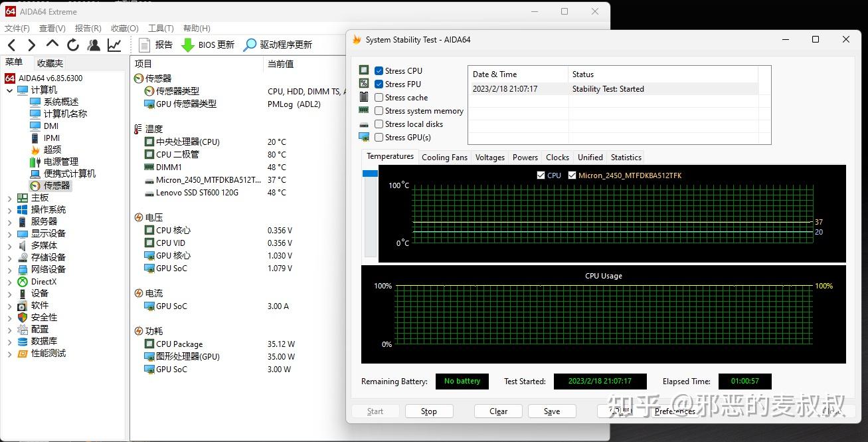Check the Stress cache checkbox
This screenshot has width=868, height=442.
[x=379, y=97]
